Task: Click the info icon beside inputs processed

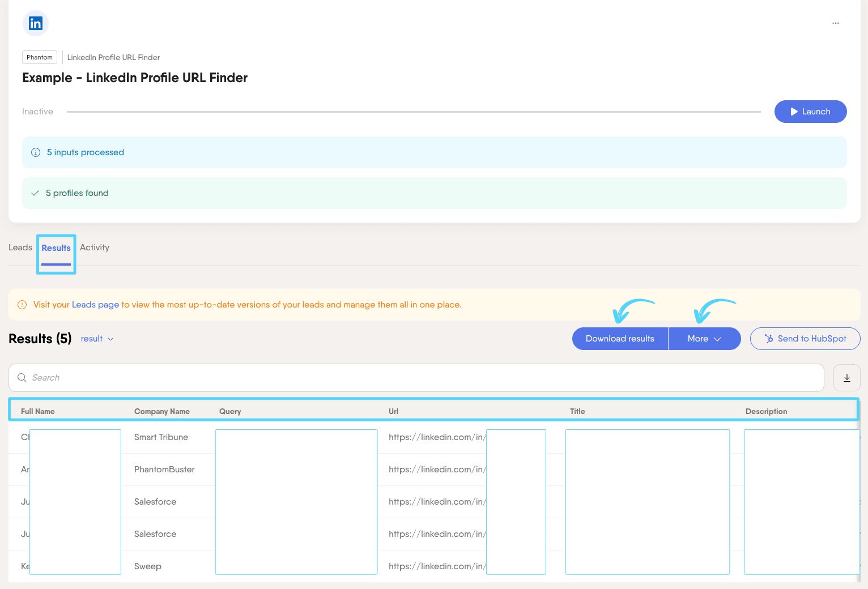Action: point(36,152)
